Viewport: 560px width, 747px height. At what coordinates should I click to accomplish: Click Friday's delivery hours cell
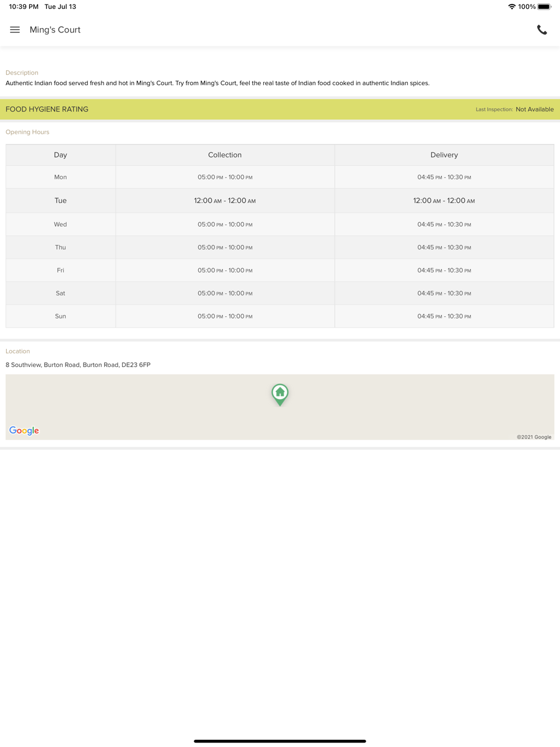[x=444, y=270]
